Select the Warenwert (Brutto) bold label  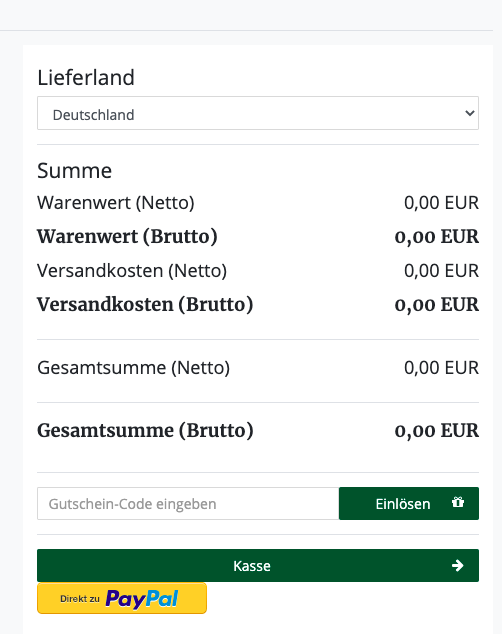pyautogui.click(x=127, y=237)
